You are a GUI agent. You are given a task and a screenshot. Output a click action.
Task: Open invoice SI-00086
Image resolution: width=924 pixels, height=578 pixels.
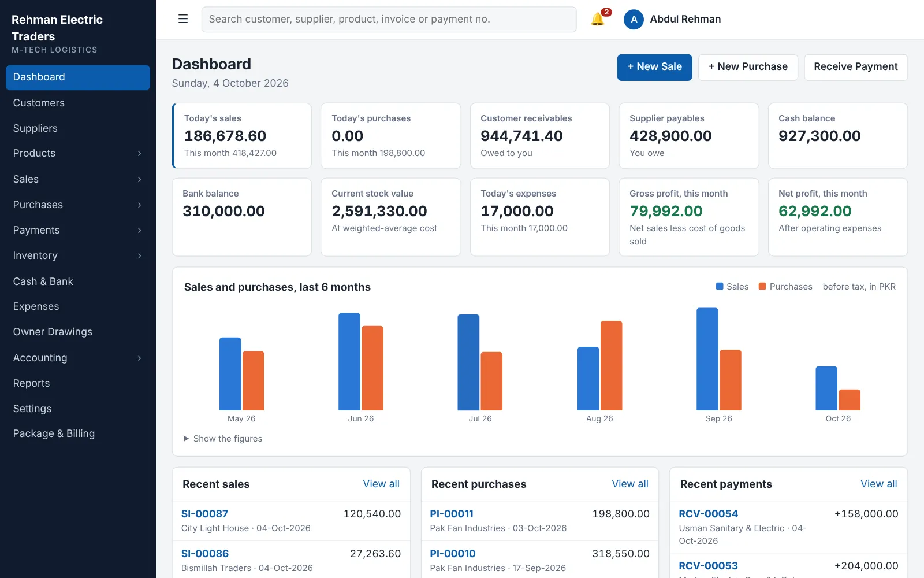click(x=204, y=554)
